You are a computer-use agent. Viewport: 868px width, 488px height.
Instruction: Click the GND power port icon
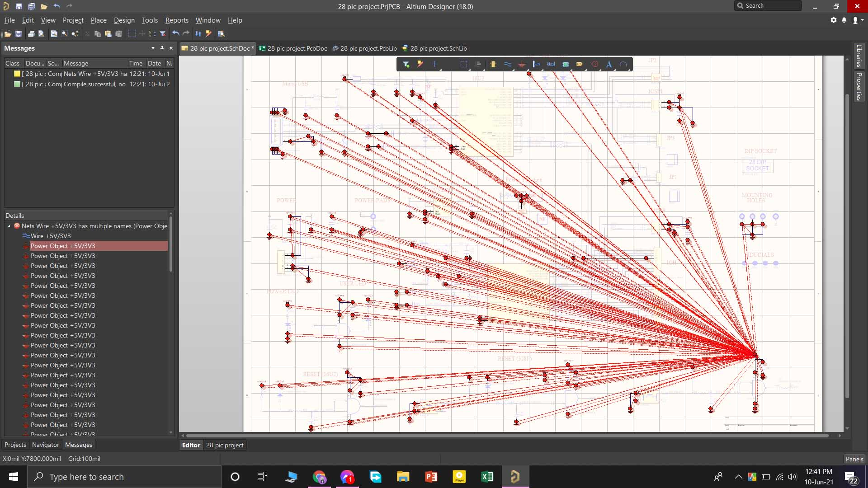[522, 64]
